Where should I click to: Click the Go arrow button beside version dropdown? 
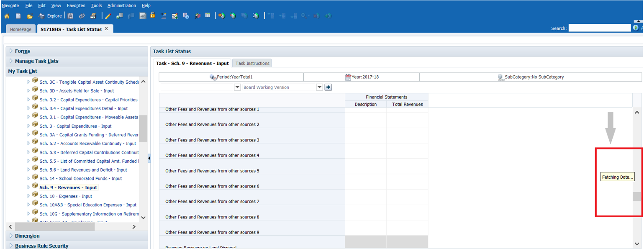pyautogui.click(x=328, y=87)
